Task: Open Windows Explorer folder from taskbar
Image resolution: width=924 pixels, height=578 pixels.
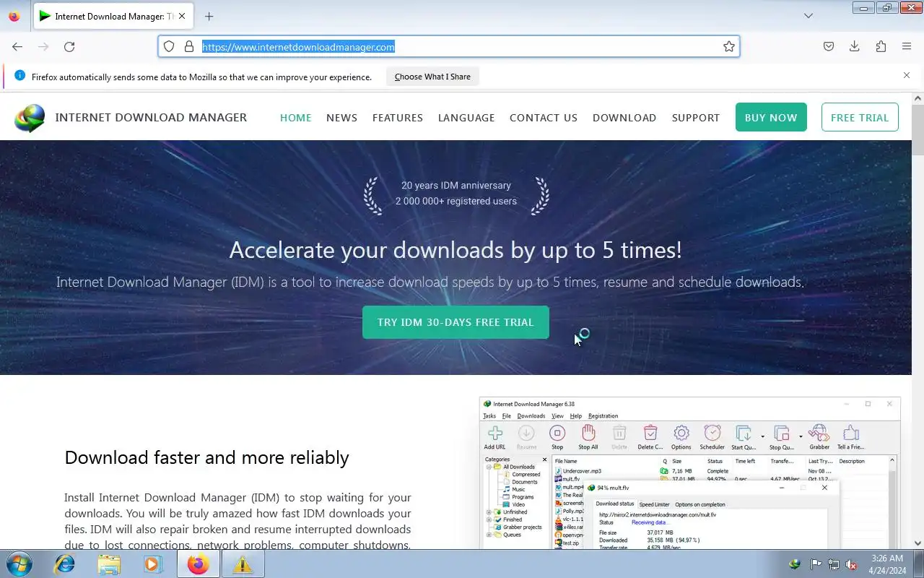Action: pos(109,564)
